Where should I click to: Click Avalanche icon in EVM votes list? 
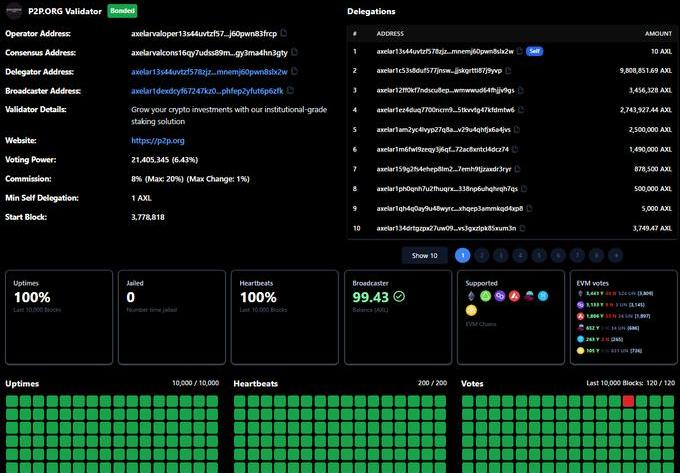(x=580, y=316)
